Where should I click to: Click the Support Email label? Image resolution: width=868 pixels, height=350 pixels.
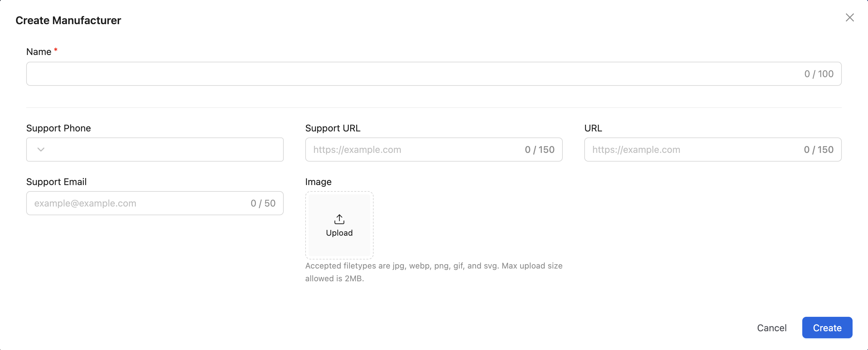(56, 182)
